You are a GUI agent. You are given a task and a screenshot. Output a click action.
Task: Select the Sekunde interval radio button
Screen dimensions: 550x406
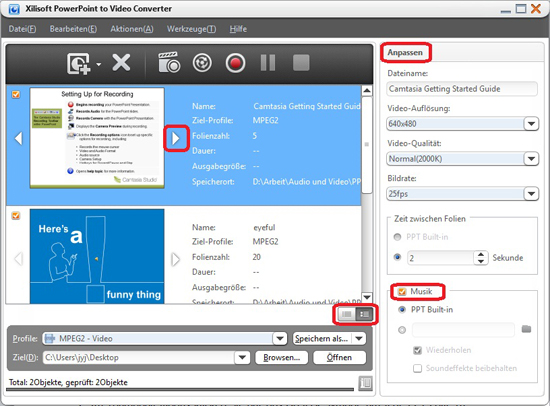pos(397,257)
